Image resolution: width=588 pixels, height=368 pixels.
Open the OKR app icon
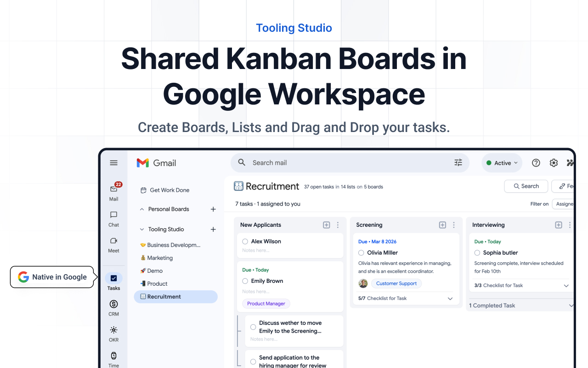click(114, 334)
